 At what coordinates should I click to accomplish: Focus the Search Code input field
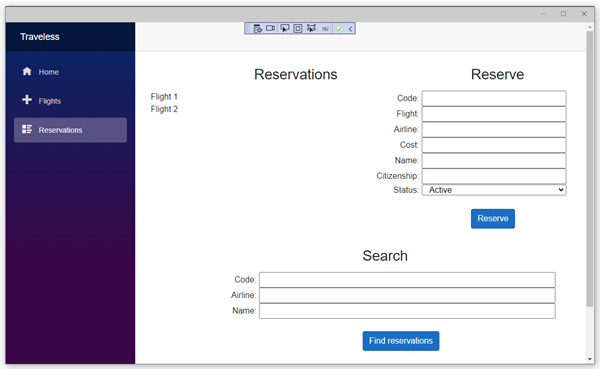[x=407, y=280]
